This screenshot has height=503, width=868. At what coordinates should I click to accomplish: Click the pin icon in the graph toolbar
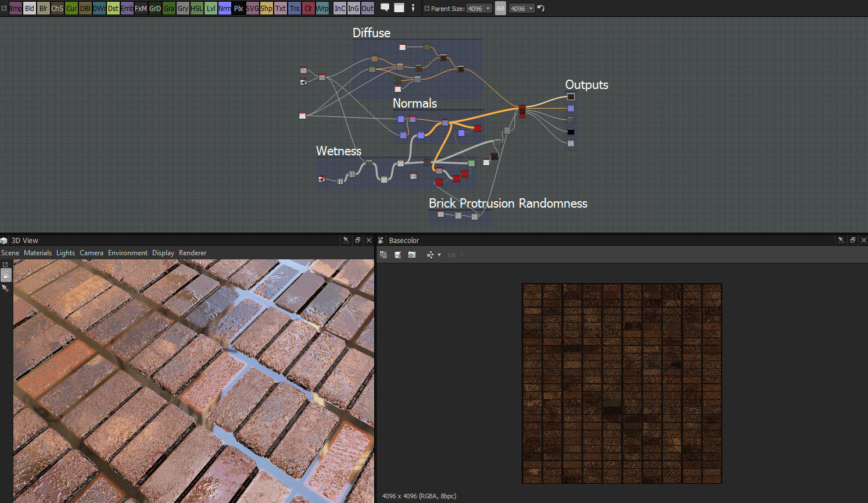[414, 8]
